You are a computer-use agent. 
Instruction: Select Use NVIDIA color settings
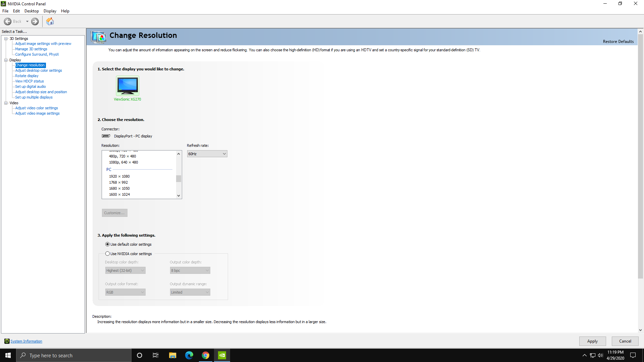tap(107, 254)
